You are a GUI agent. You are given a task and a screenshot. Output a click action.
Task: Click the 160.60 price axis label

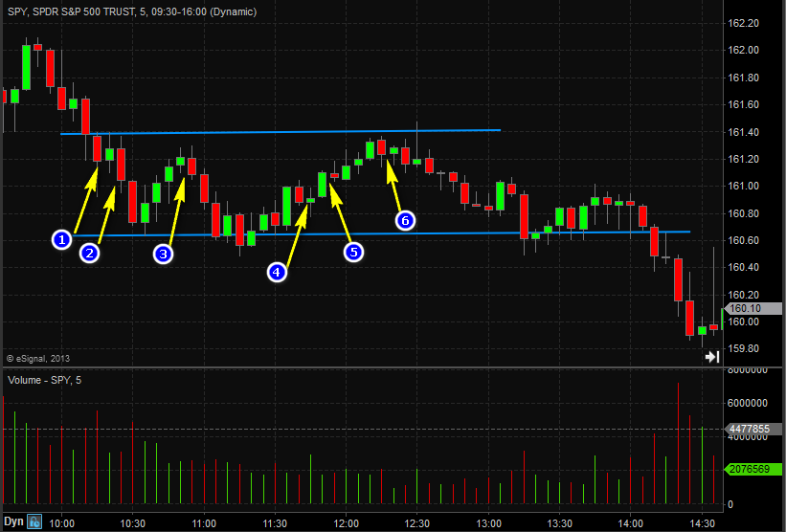tap(743, 240)
